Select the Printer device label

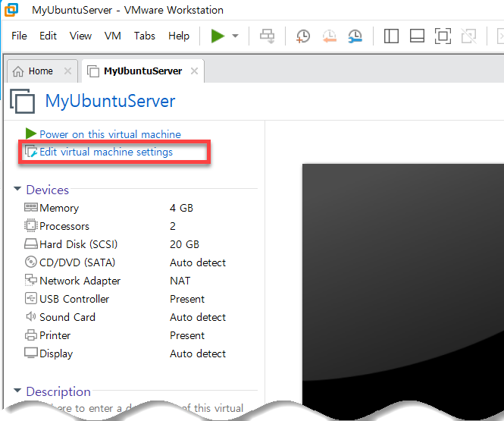click(55, 335)
